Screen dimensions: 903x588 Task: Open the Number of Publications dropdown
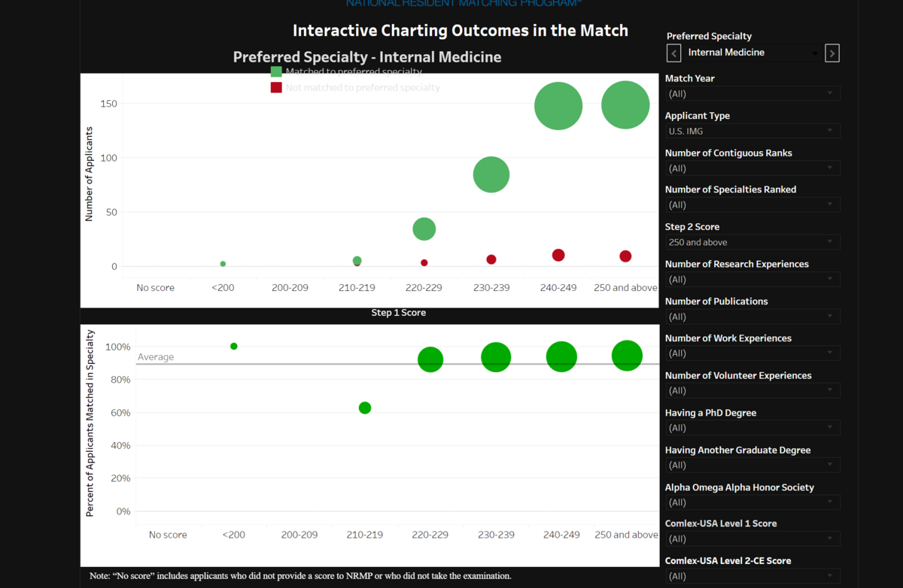click(x=752, y=317)
